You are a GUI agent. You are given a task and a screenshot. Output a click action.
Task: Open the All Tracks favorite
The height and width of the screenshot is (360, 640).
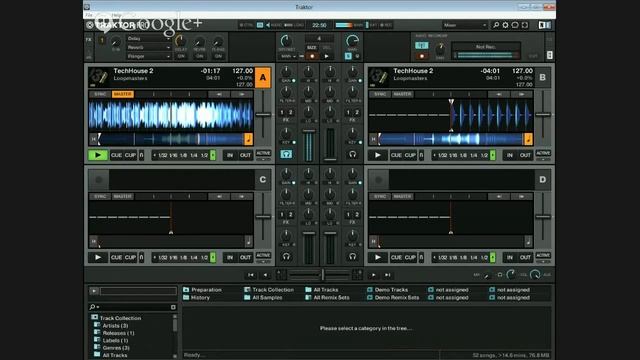point(322,290)
